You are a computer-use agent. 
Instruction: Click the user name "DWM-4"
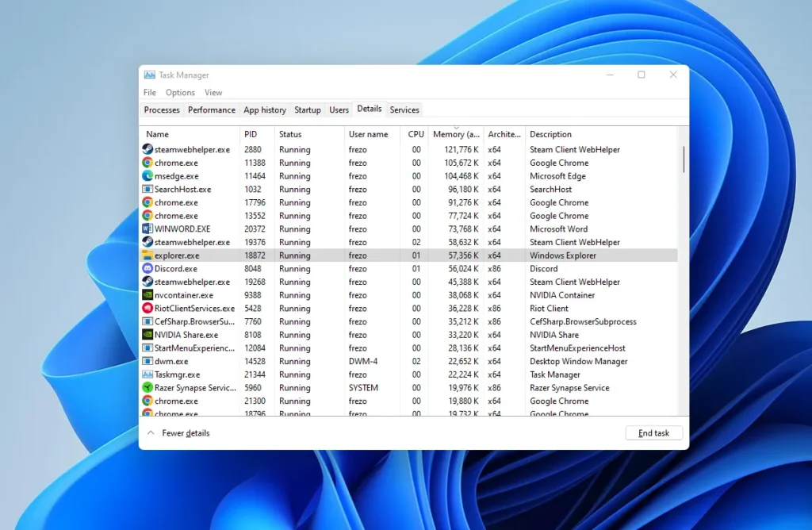[x=363, y=362]
